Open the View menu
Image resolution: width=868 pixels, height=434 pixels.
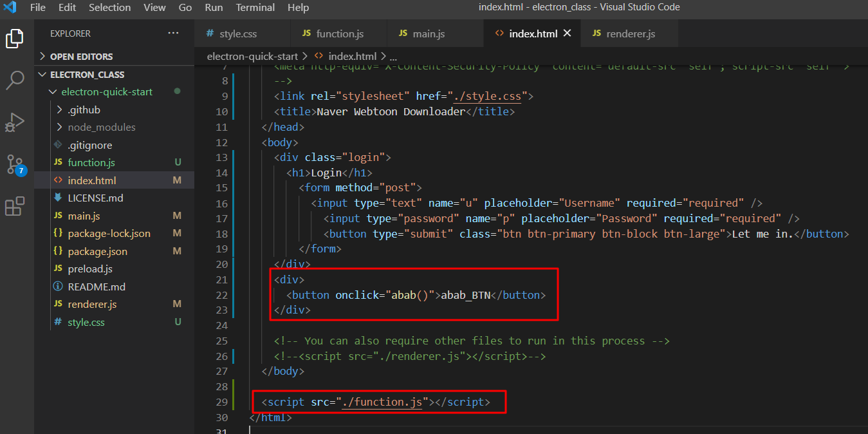pyautogui.click(x=154, y=8)
